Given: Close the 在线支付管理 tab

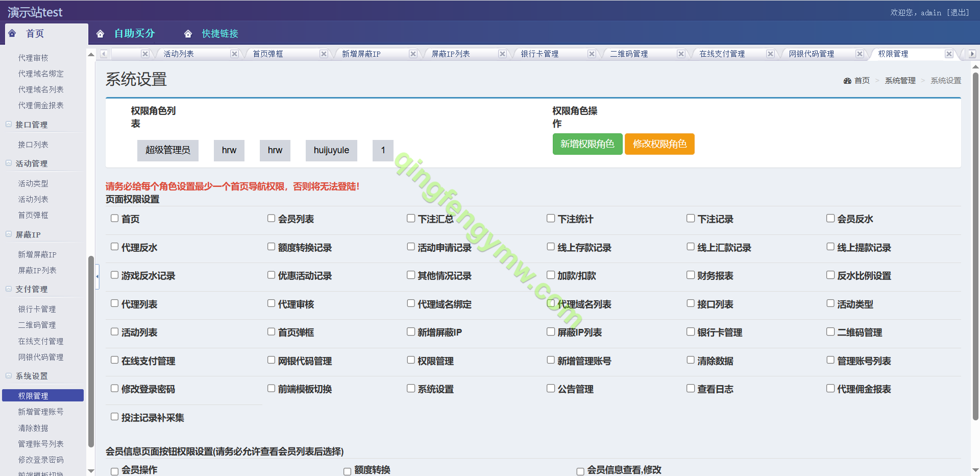Looking at the screenshot, I should pyautogui.click(x=770, y=54).
